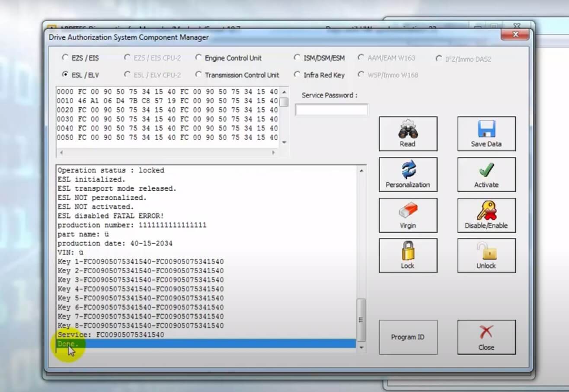Click the Lock padlock icon

[x=408, y=251]
